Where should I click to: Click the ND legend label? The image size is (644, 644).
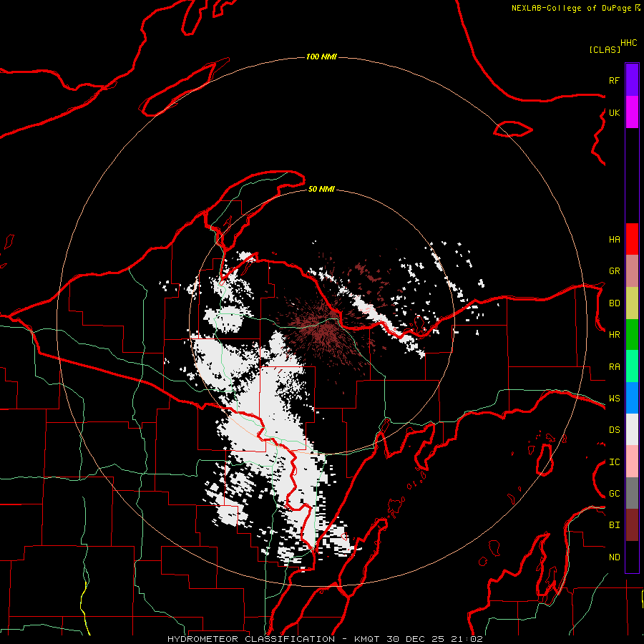click(x=614, y=557)
